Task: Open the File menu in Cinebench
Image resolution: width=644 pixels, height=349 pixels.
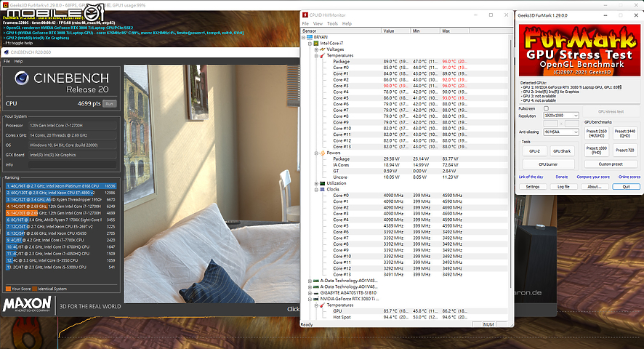Action: (x=7, y=61)
